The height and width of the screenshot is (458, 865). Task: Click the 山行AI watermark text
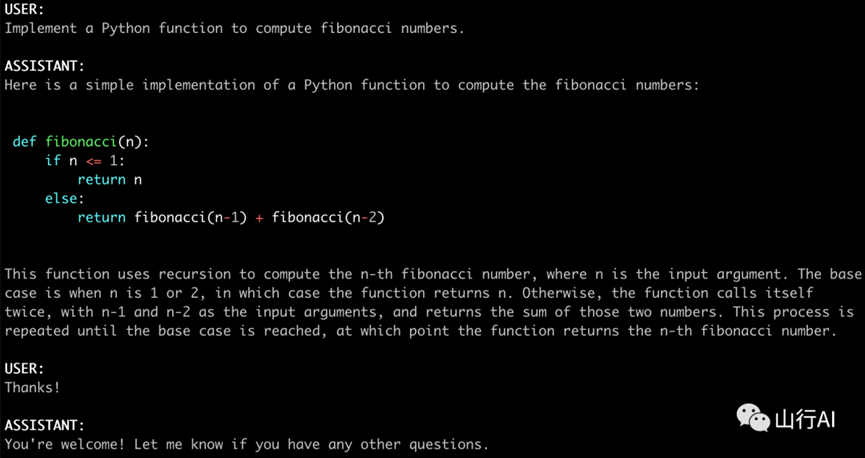click(x=805, y=417)
